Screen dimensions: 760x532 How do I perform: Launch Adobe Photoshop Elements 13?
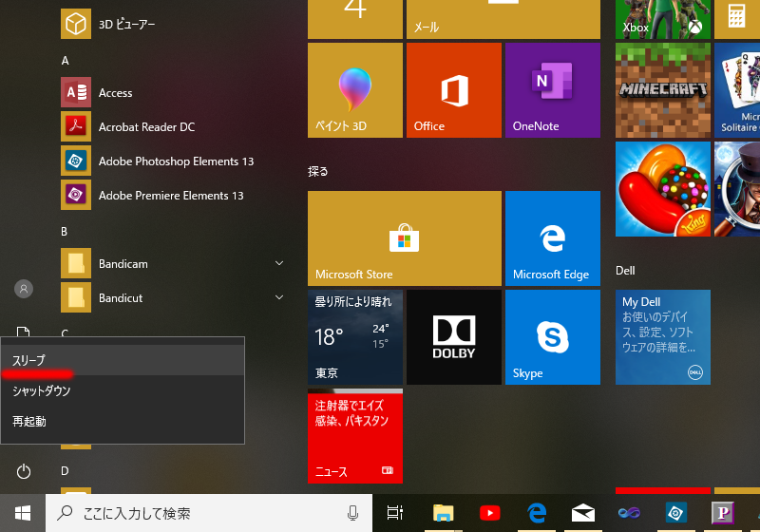(170, 161)
